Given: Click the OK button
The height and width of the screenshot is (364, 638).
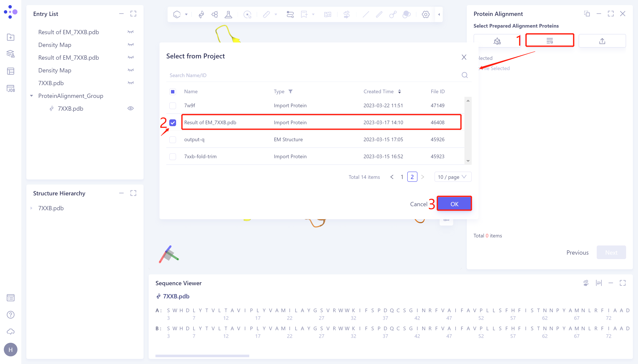Looking at the screenshot, I should [454, 204].
